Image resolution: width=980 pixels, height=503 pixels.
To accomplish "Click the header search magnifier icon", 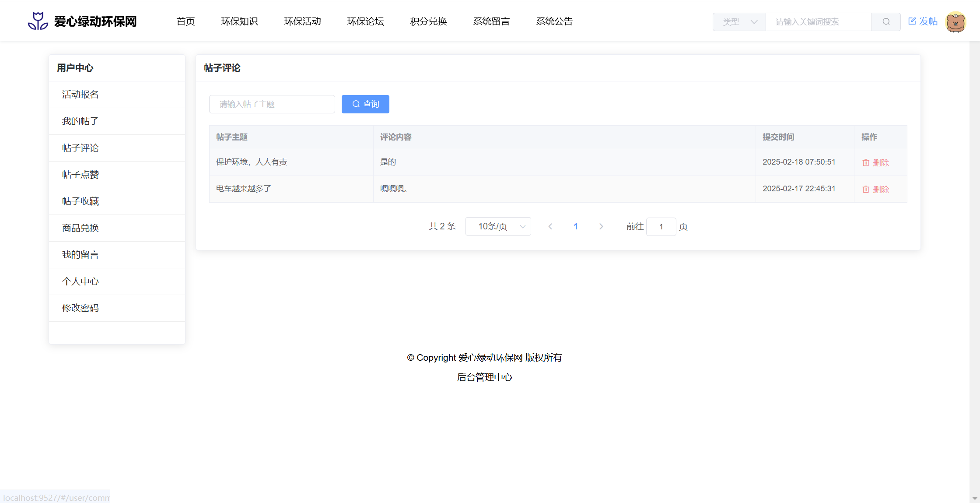I will click(x=886, y=22).
